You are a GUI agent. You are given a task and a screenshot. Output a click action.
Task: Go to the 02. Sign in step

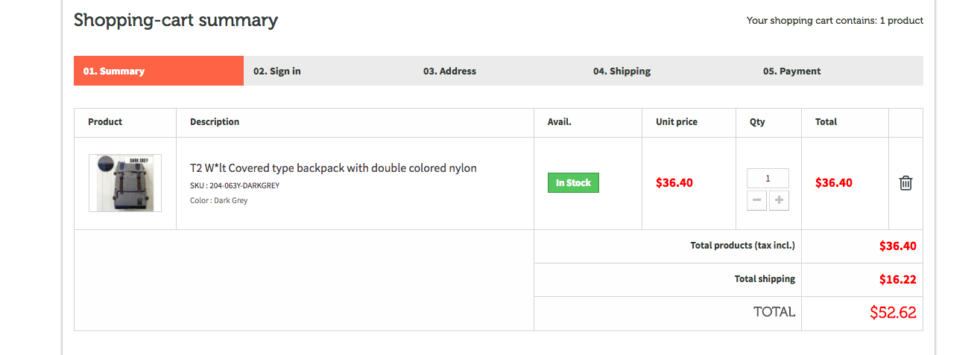(x=277, y=71)
